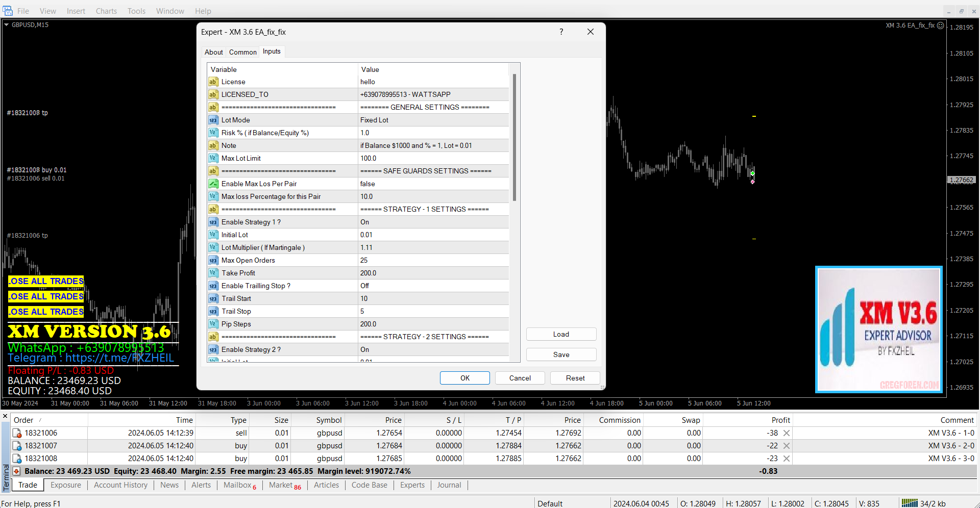Click the order icon beside ticket 18321007

tap(17, 446)
